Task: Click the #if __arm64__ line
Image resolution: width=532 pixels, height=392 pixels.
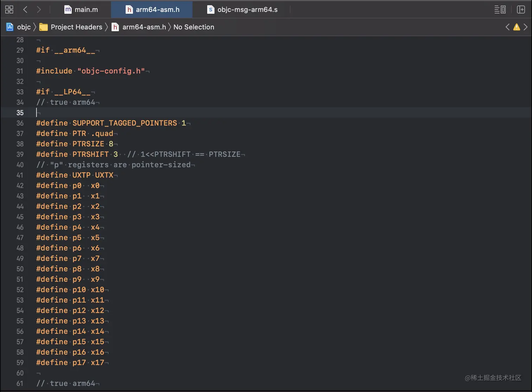Action: tap(65, 50)
